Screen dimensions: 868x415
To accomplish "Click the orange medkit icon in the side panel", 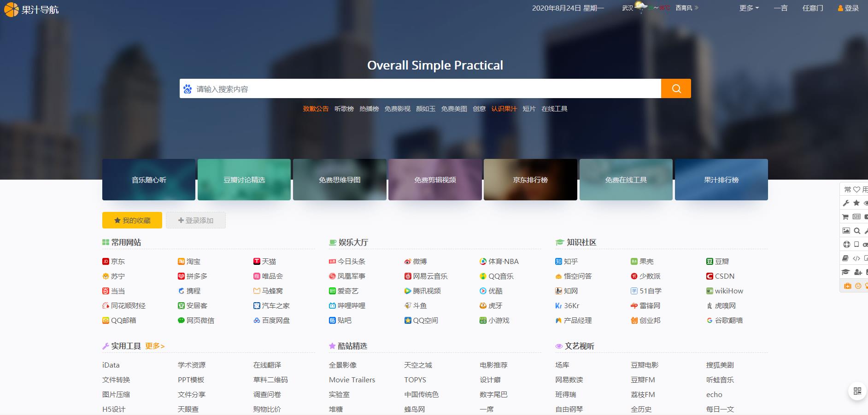I will 847,286.
